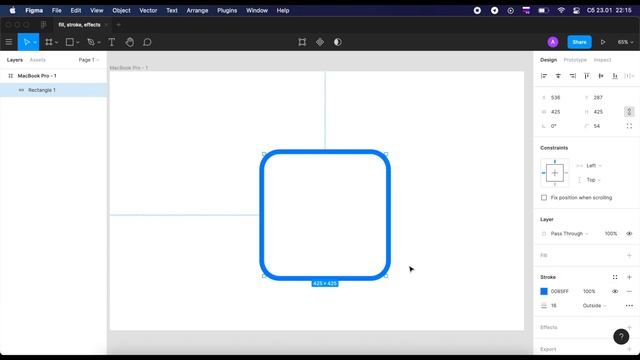Image resolution: width=640 pixels, height=360 pixels.
Task: Select the fill, stroke, effects file tab
Action: 79,25
